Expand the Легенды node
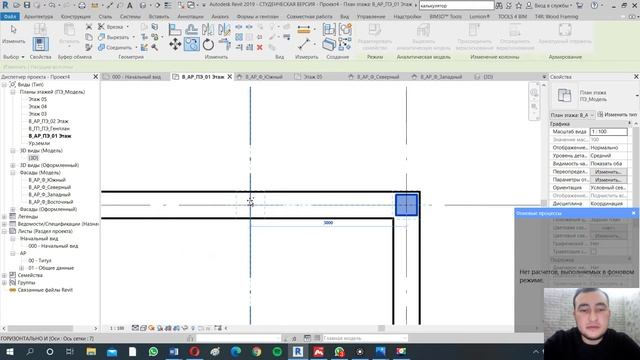This screenshot has width=640, height=360. pos(4,217)
